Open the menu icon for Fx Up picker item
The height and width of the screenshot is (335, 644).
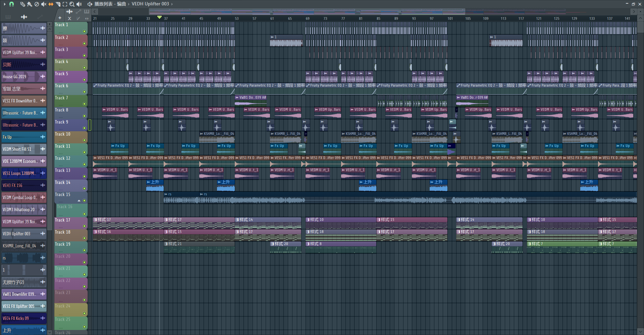(x=43, y=137)
